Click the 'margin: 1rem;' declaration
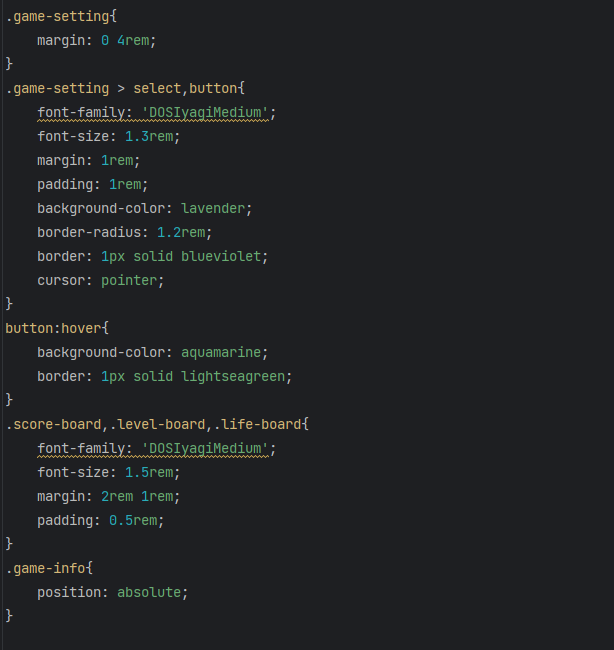Image resolution: width=614 pixels, height=650 pixels. pos(89,160)
